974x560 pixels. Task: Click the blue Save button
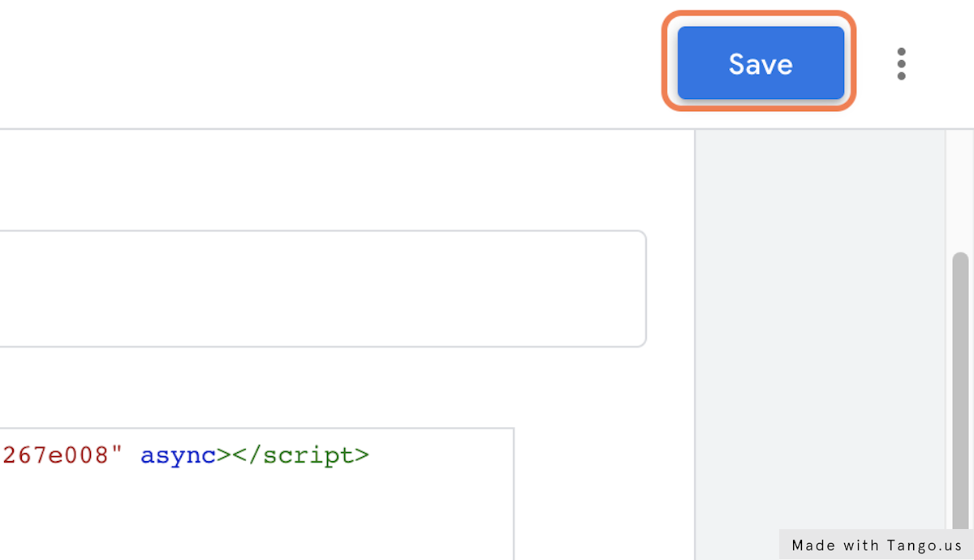(x=761, y=63)
